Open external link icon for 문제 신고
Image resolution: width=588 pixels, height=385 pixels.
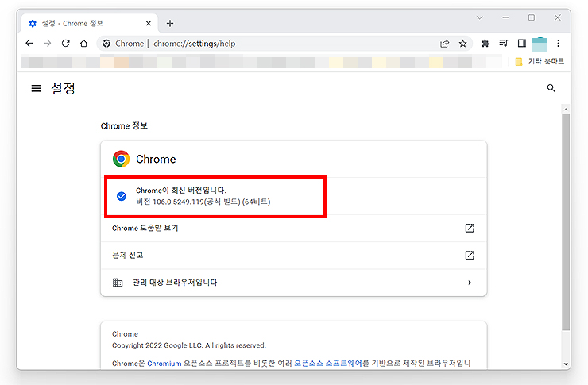click(470, 256)
